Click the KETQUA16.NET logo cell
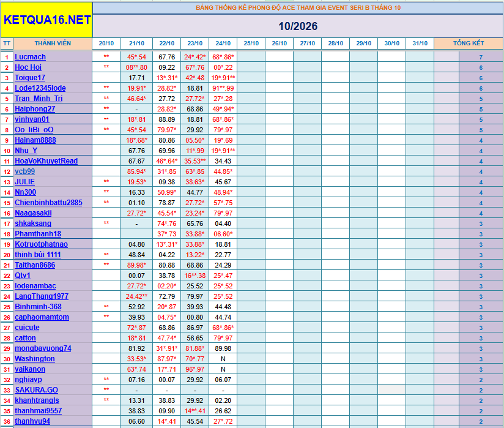 point(46,20)
